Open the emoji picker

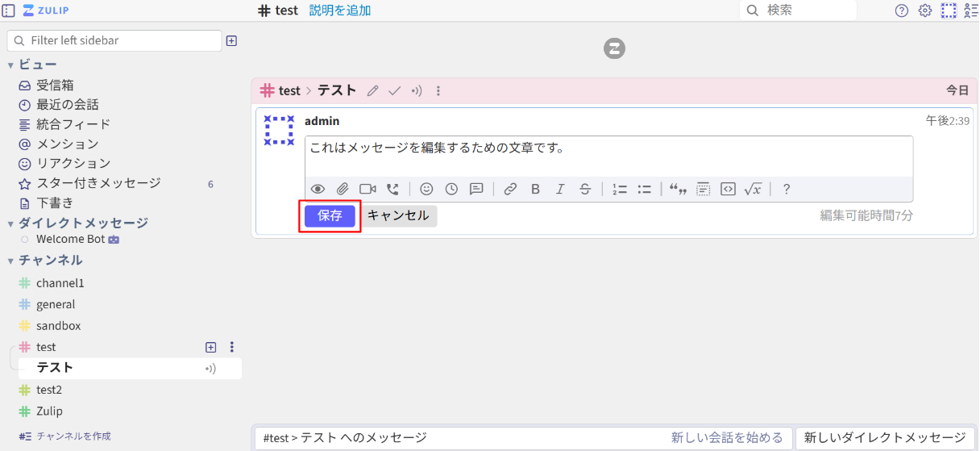[426, 189]
